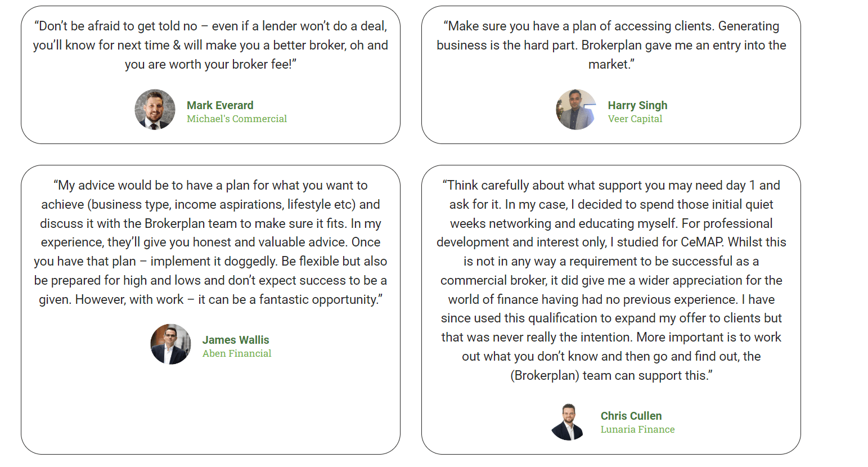
Task: Select the Chris Cullen name
Action: tap(631, 416)
